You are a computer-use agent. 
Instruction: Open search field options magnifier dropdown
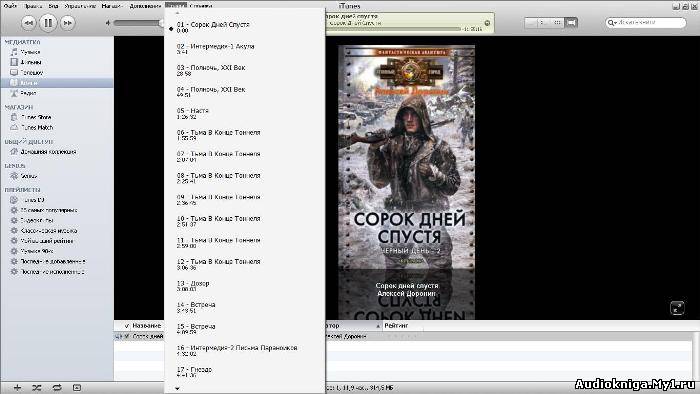coord(612,22)
